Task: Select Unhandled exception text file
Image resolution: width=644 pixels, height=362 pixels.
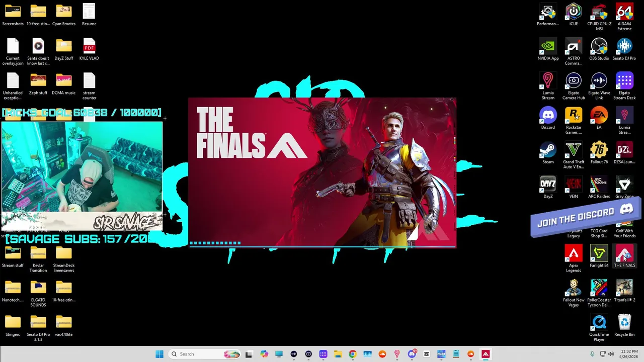Action: coord(13,86)
